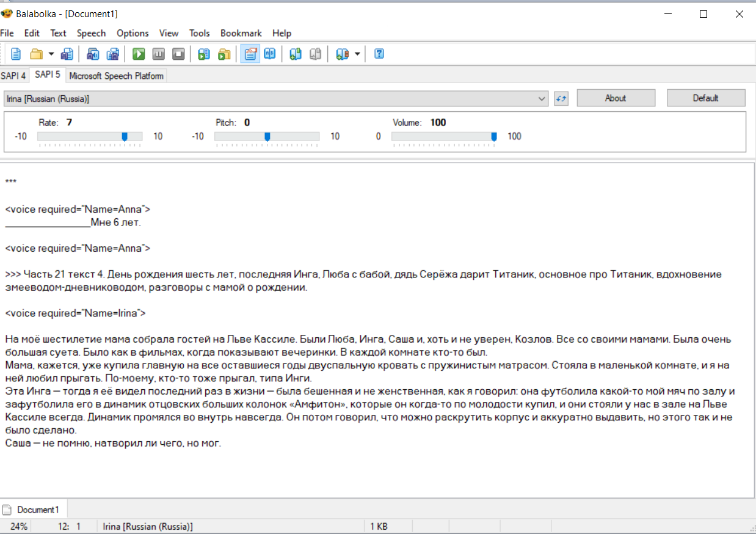Click the Split and Convert to Audio icon
756x534 pixels.
(x=113, y=54)
